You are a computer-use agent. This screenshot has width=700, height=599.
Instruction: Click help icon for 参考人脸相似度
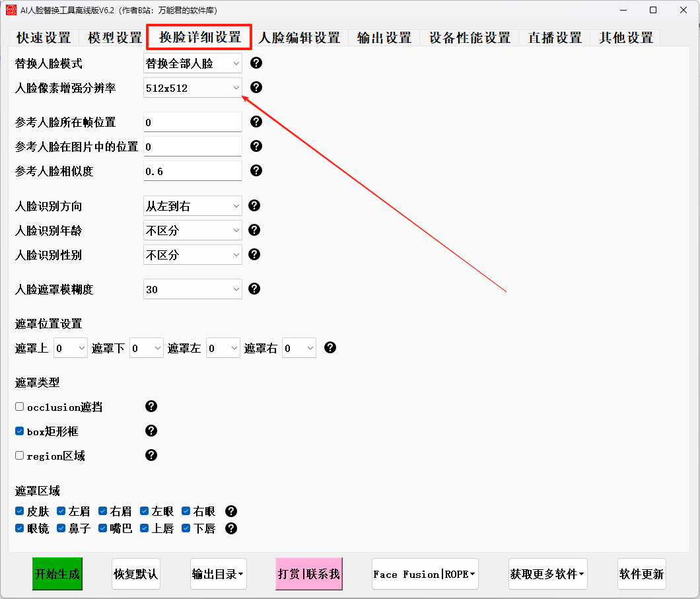(x=256, y=170)
